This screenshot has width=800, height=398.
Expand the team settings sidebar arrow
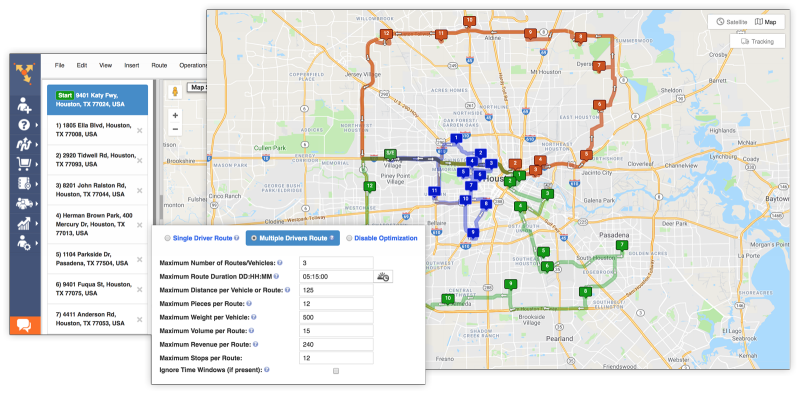(38, 242)
